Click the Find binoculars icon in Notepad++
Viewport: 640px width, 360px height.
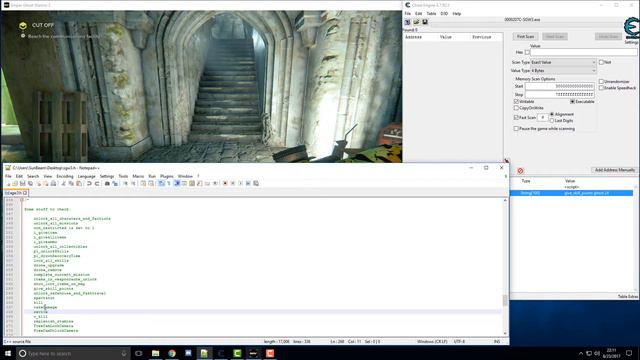[107, 184]
